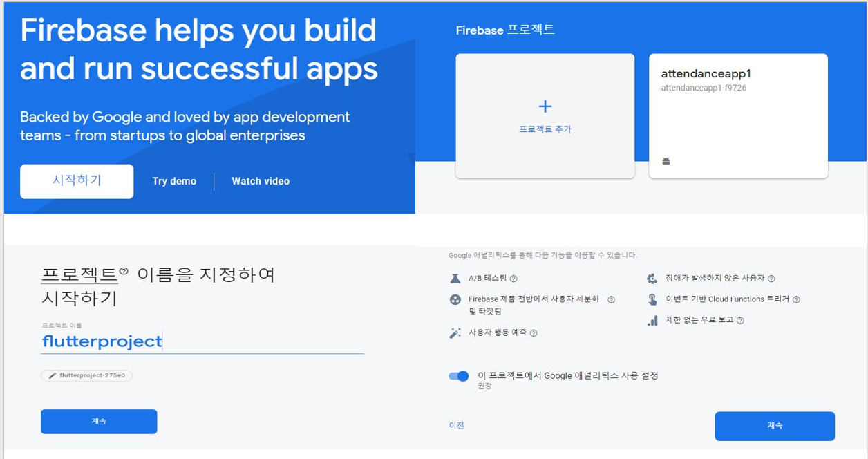Click the 사용자 행동 예측 text
This screenshot has width=868, height=459.
[x=498, y=332]
